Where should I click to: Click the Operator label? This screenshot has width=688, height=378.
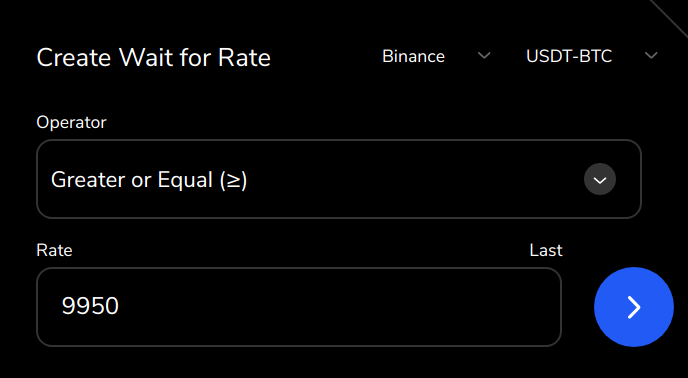[x=72, y=122]
